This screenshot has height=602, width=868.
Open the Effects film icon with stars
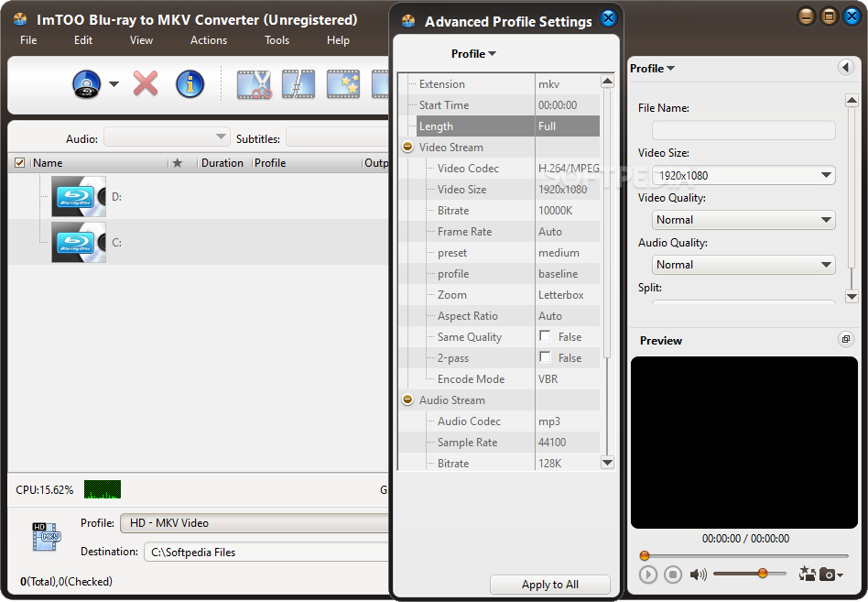[343, 84]
